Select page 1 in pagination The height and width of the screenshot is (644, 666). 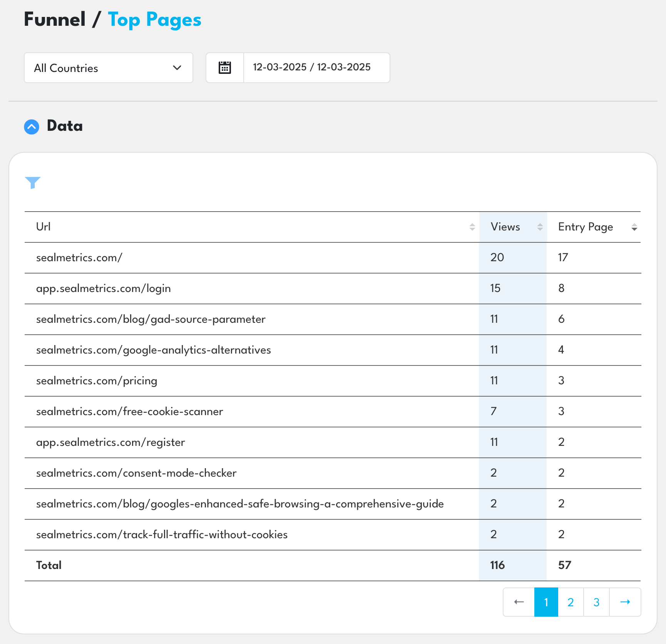pos(546,602)
